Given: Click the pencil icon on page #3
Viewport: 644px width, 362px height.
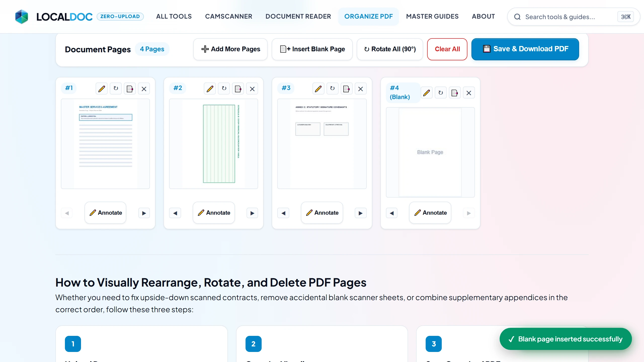Looking at the screenshot, I should pos(318,88).
